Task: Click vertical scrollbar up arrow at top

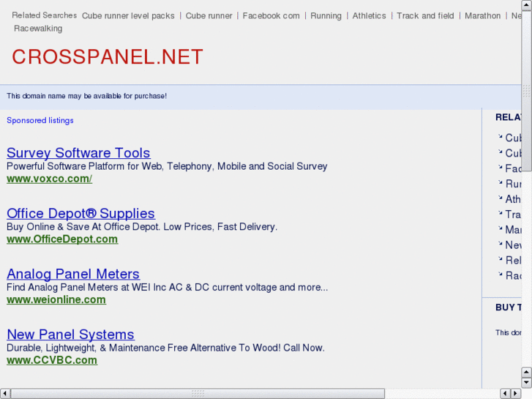Action: [526, 5]
